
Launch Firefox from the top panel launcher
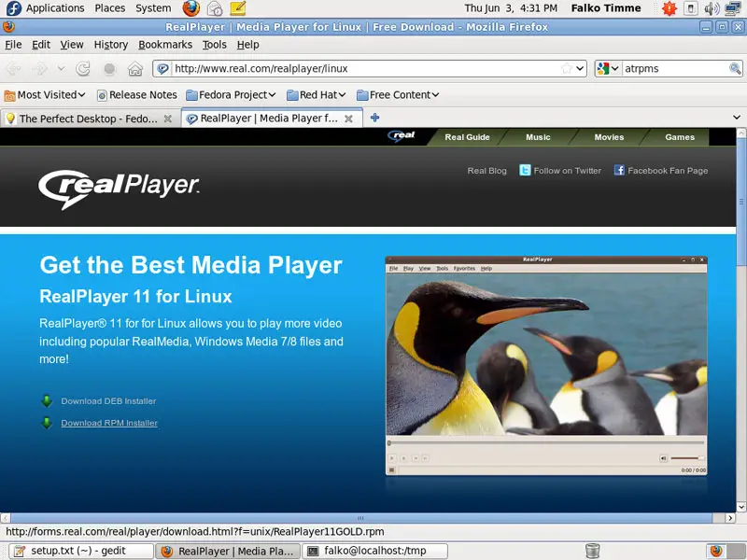(191, 8)
